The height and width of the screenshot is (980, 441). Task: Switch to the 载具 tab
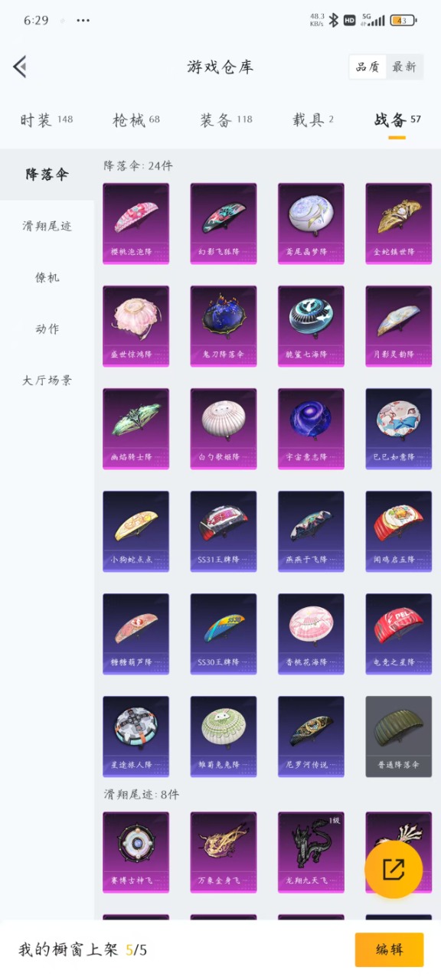click(313, 119)
